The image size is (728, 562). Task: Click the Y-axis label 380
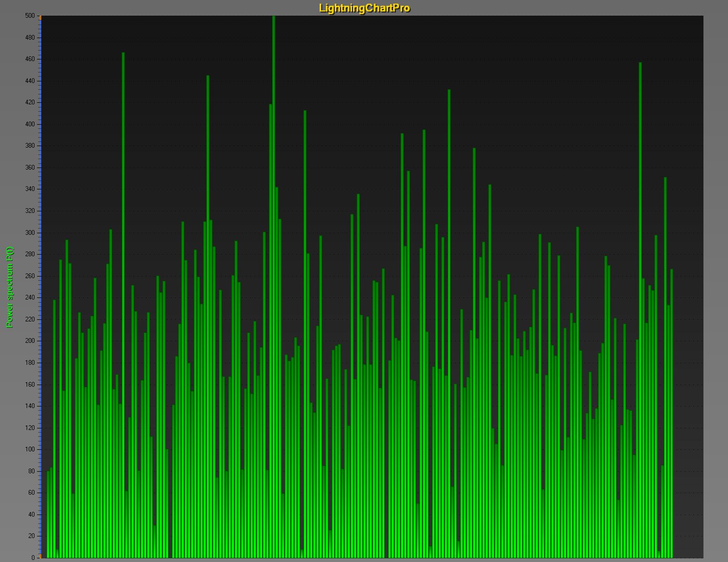point(30,146)
